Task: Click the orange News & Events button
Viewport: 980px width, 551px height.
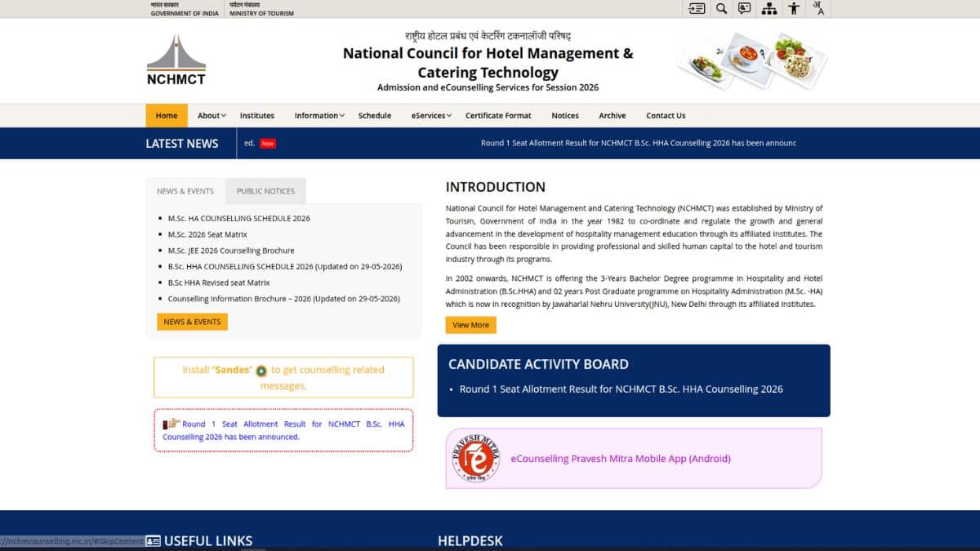Action: coord(192,322)
